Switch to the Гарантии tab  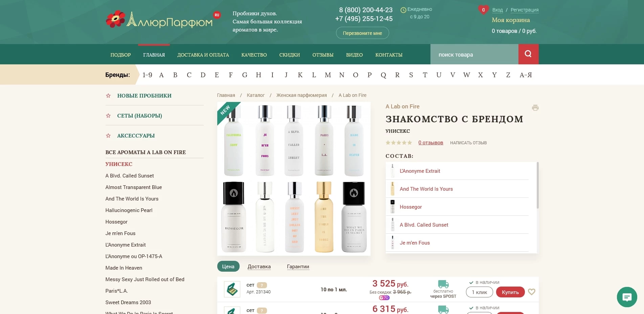coord(298,267)
